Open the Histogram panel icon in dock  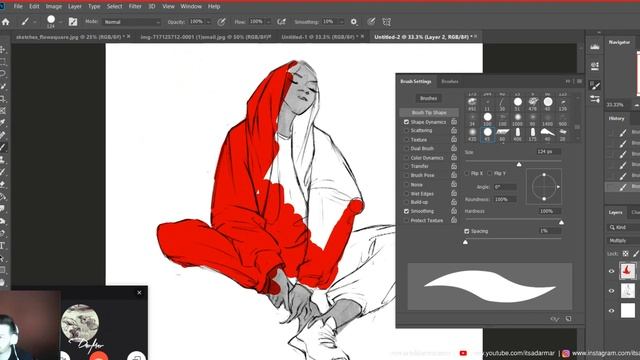click(595, 47)
